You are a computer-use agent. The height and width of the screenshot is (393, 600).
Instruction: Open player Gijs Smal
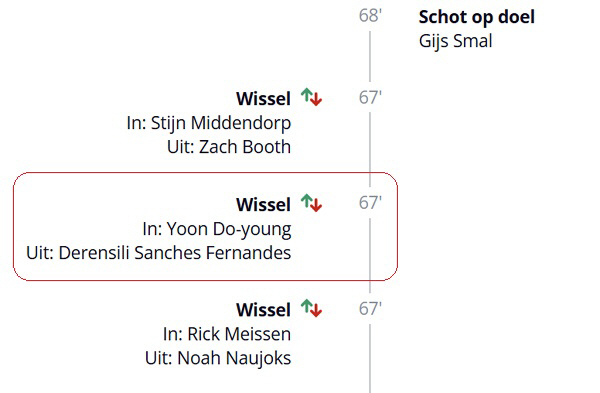(x=455, y=41)
